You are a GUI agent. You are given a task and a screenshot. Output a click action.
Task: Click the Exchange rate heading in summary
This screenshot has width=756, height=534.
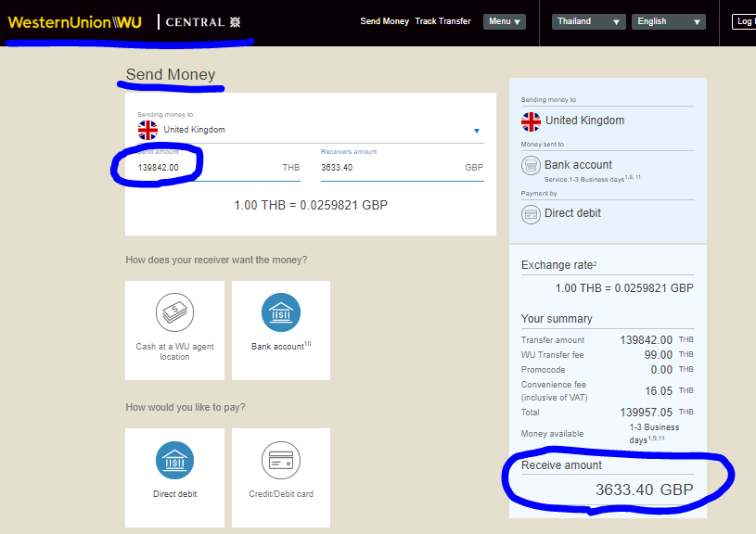(x=558, y=265)
